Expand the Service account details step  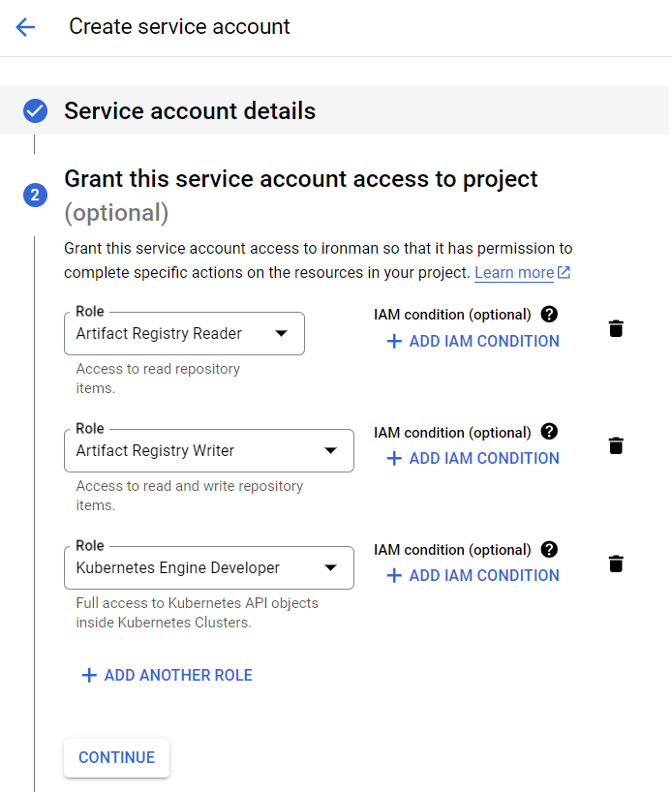(190, 111)
